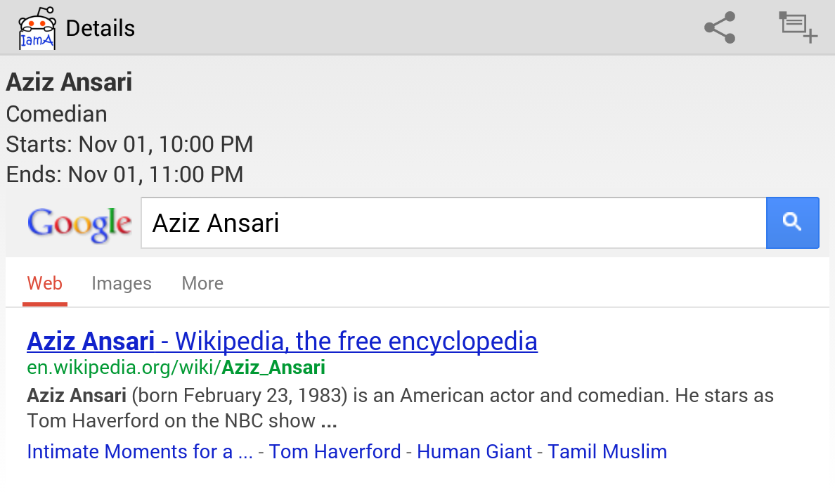Image resolution: width=835 pixels, height=504 pixels.
Task: Click the en.wikipedia.org green URL
Action: pos(176,368)
